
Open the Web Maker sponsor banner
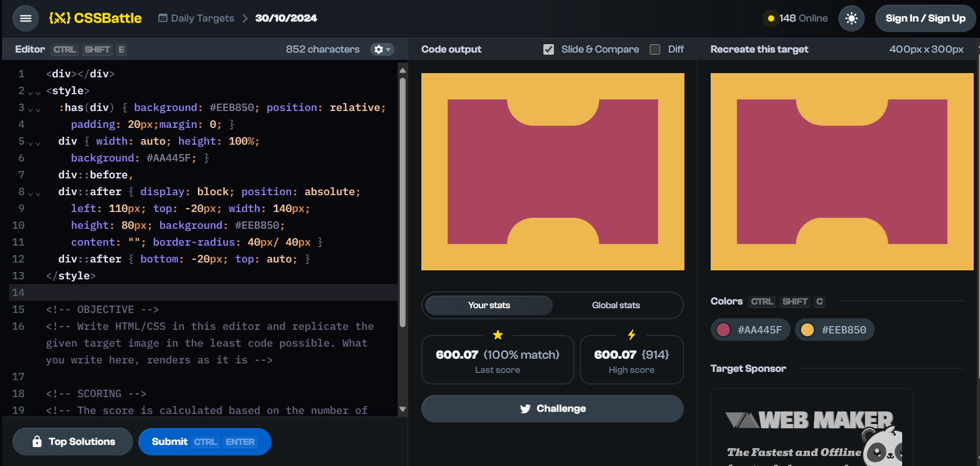point(812,427)
